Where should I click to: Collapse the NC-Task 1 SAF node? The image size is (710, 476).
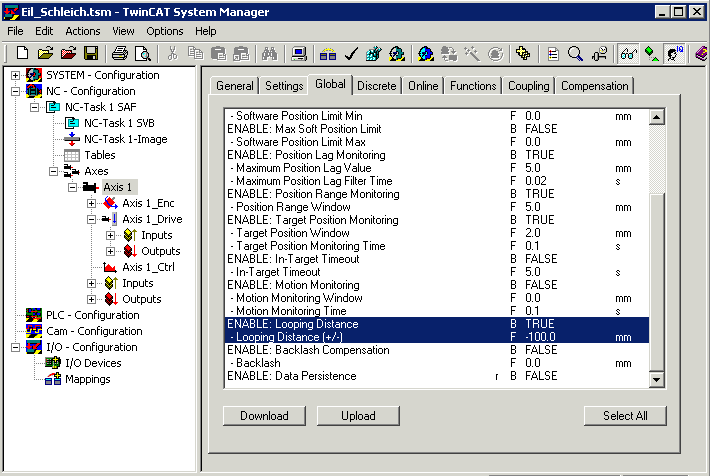[x=34, y=107]
